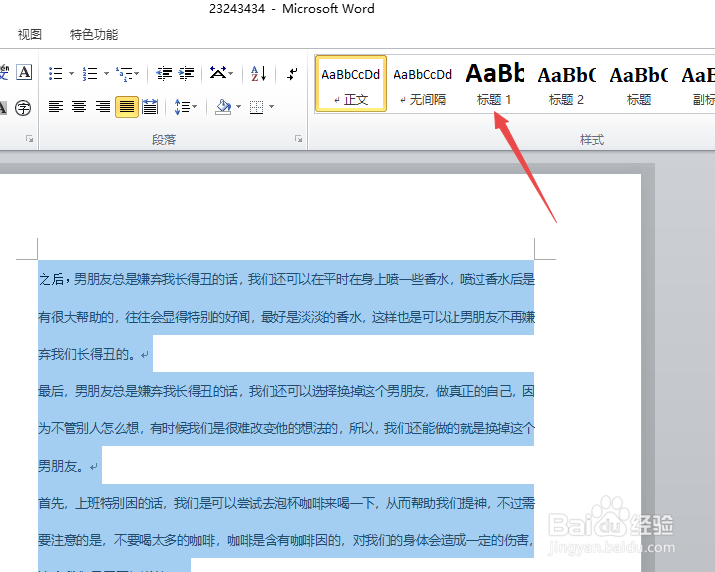Open font dialog launcher
Image resolution: width=715 pixels, height=572 pixels.
[29, 139]
